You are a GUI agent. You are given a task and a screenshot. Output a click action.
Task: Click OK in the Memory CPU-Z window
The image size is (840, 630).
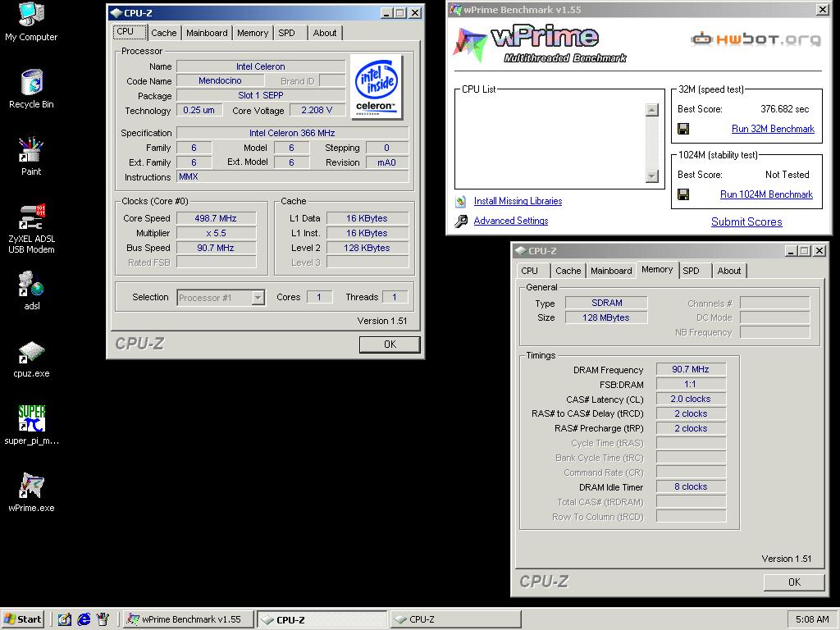tap(794, 582)
